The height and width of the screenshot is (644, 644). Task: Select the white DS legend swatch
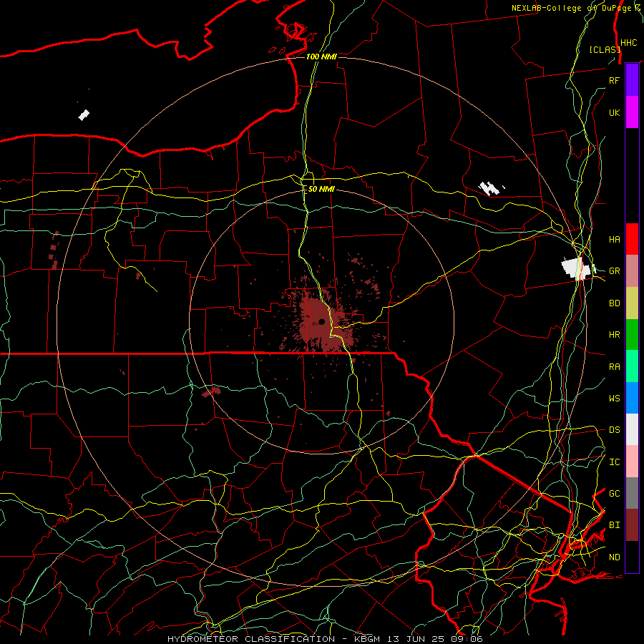point(632,429)
